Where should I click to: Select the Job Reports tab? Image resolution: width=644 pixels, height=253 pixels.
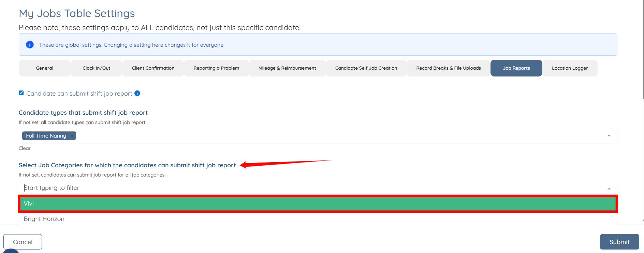[516, 68]
